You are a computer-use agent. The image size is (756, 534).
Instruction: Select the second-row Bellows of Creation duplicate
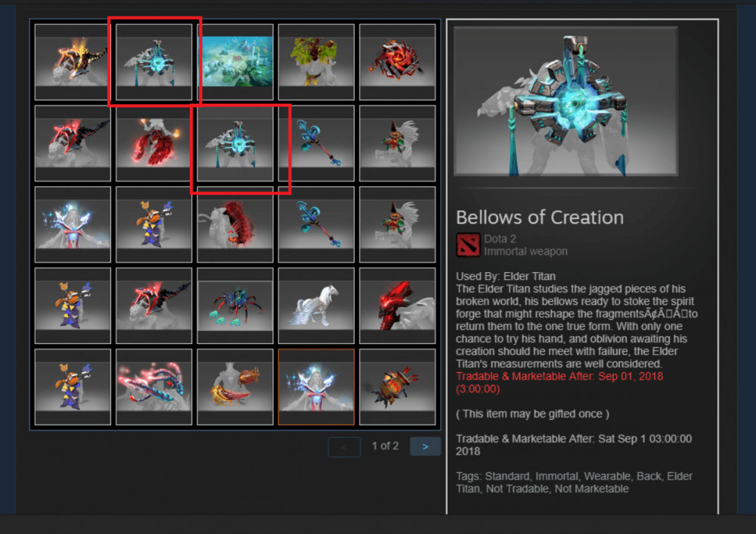[x=235, y=143]
